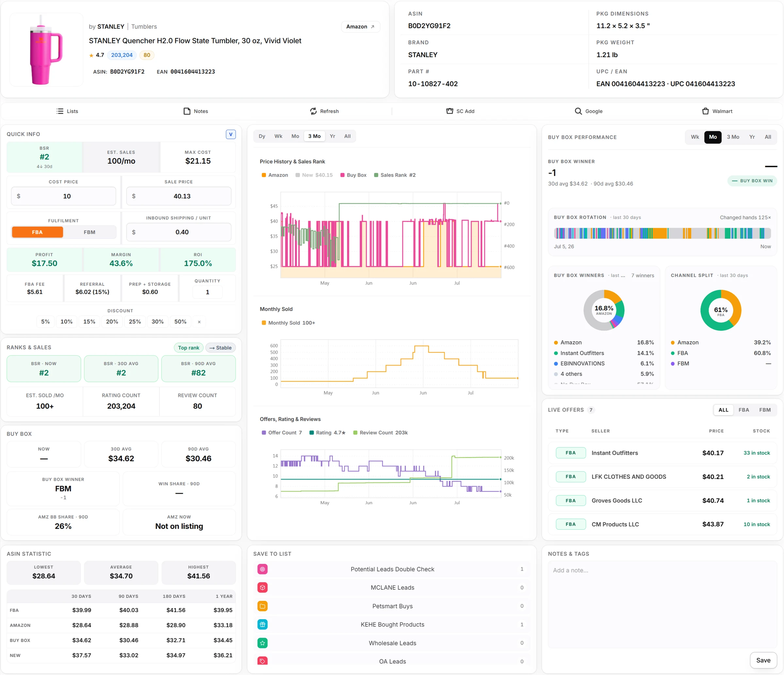Click the Buy Box Rotation color bar
This screenshot has height=675, width=784.
coord(662,233)
